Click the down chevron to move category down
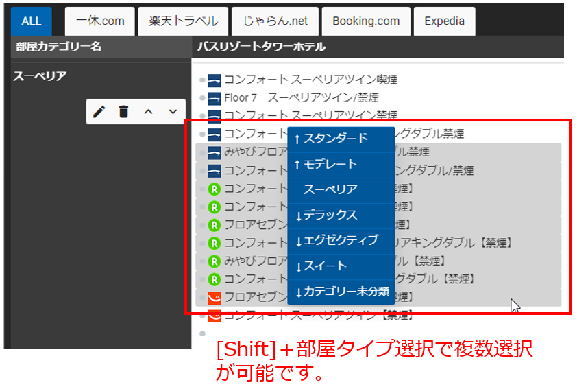 click(x=173, y=112)
